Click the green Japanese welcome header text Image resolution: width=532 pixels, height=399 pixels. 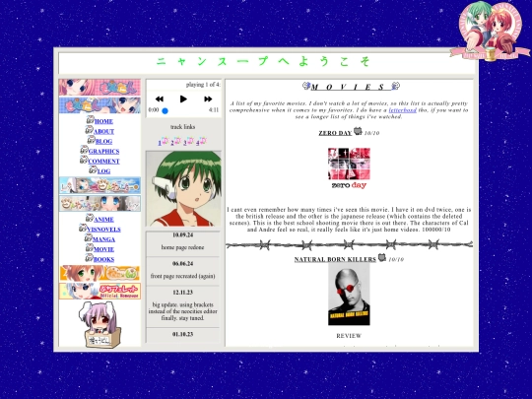click(263, 61)
